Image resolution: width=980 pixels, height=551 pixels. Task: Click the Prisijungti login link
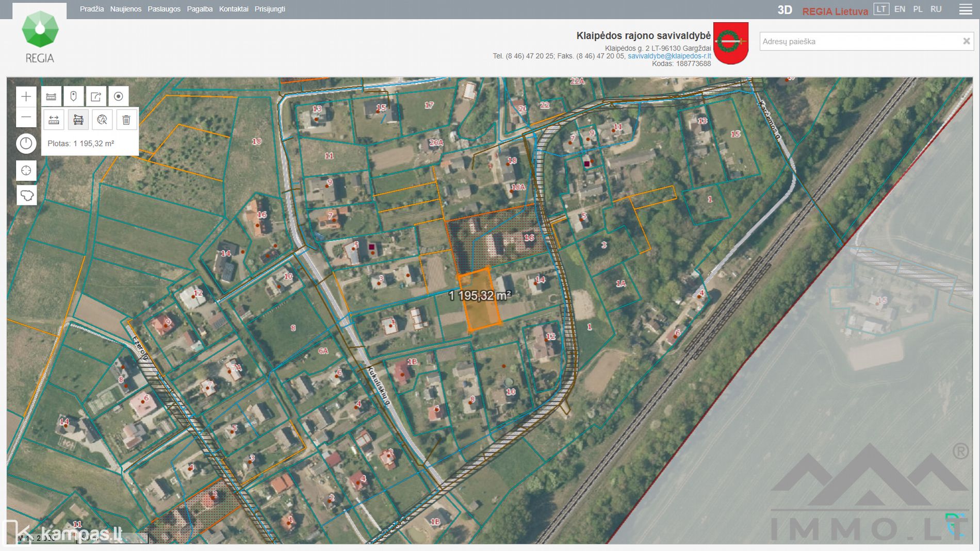coord(270,9)
